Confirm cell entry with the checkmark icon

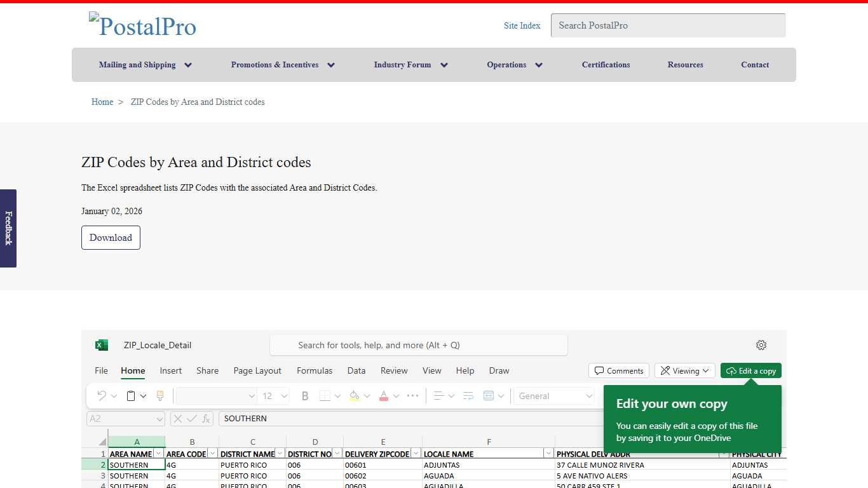(191, 418)
